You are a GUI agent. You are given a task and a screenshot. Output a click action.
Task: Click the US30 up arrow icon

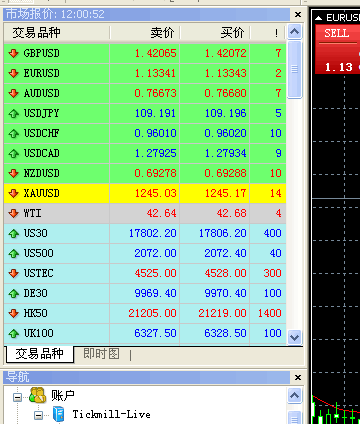tap(14, 233)
